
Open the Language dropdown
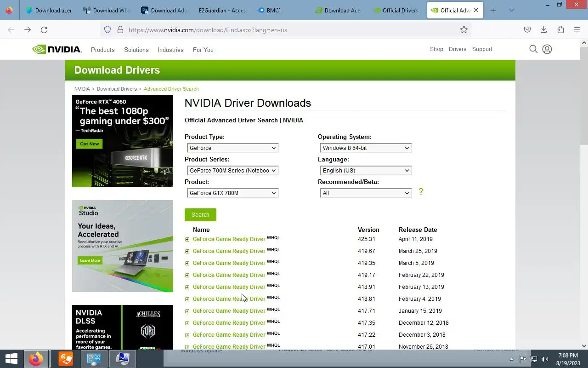pyautogui.click(x=366, y=170)
